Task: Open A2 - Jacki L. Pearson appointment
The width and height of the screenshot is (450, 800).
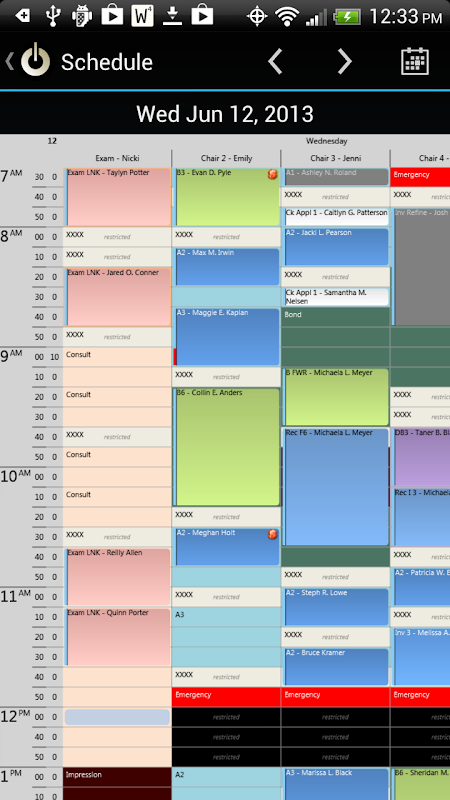Action: pyautogui.click(x=336, y=247)
